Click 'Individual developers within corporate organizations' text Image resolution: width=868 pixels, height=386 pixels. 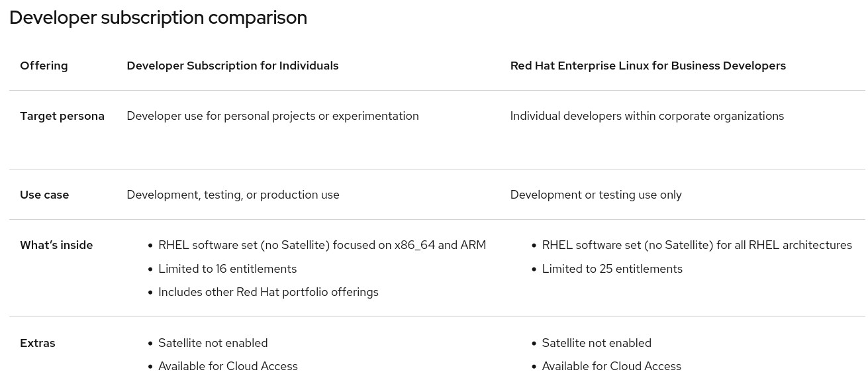(647, 116)
